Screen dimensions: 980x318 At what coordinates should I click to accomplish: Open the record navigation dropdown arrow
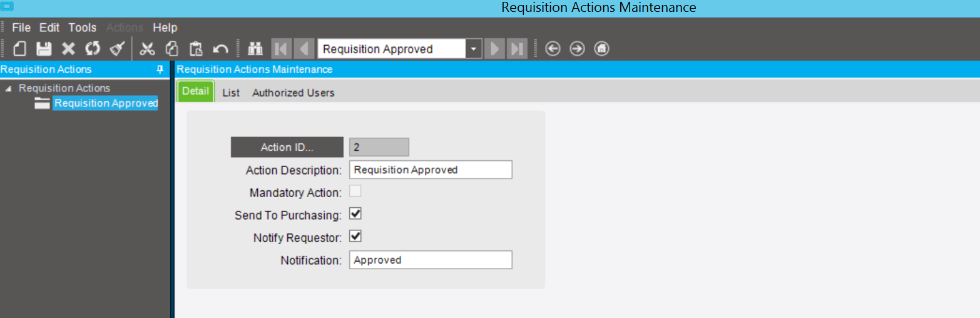[x=474, y=49]
